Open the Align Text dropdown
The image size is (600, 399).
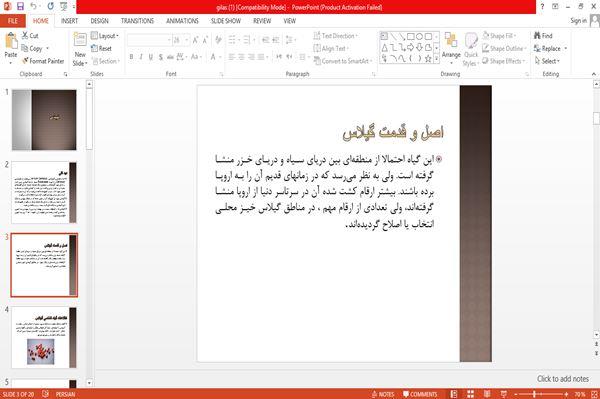pos(331,48)
